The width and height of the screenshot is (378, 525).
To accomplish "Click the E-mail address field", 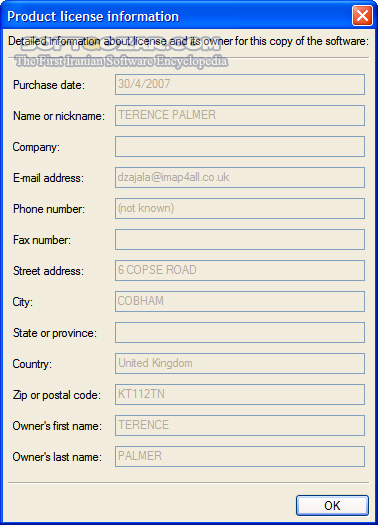I will [240, 177].
